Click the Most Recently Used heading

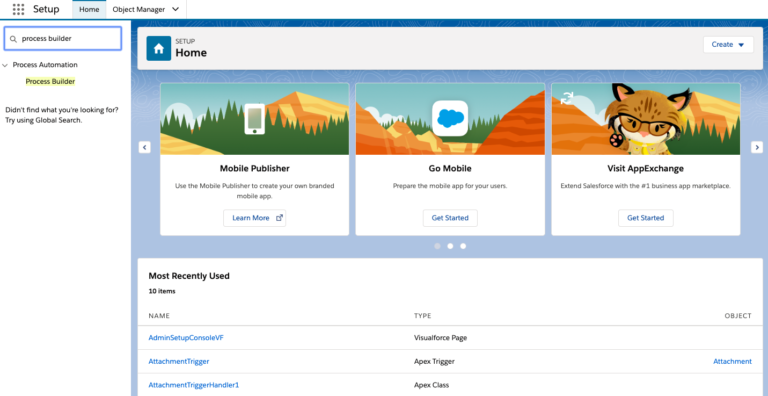[189, 276]
